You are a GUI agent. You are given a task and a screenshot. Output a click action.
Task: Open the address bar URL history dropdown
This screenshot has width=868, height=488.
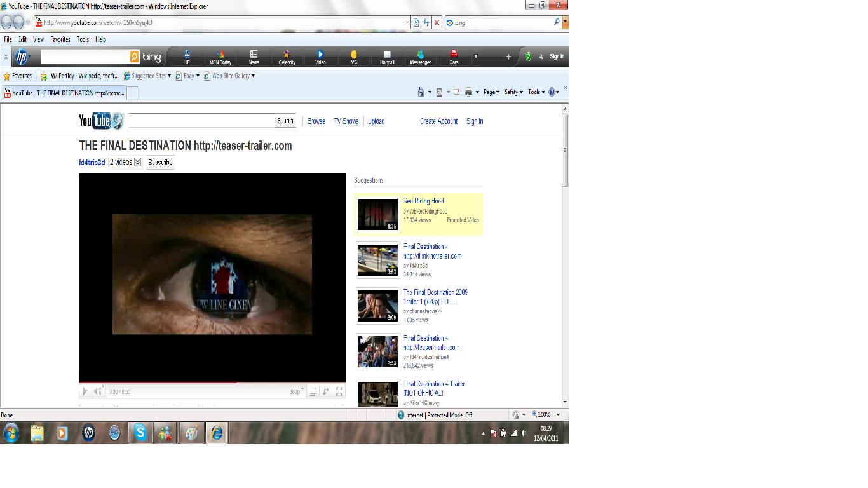tap(407, 22)
